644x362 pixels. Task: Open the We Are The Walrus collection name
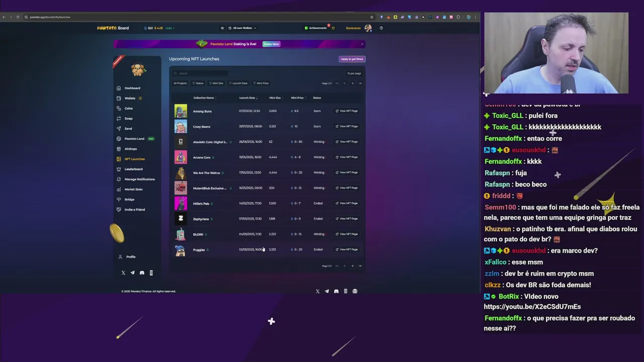(207, 173)
